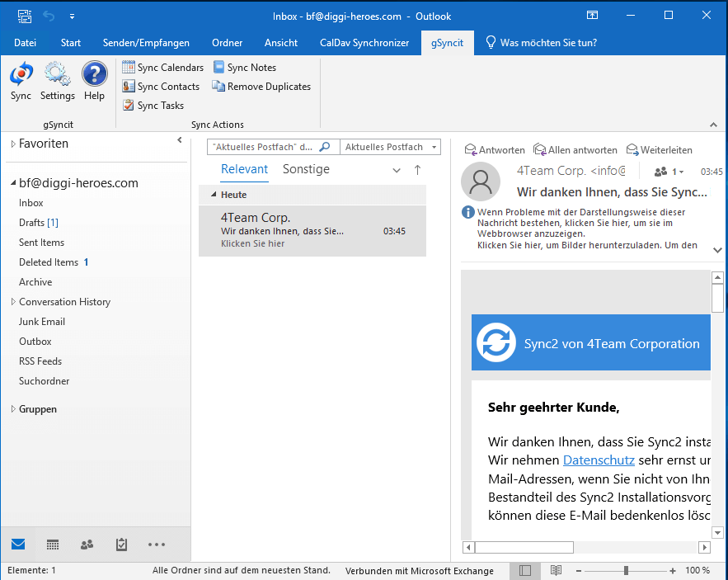This screenshot has width=728, height=580.
Task: Minimize the folder pane arrow
Action: tap(180, 140)
